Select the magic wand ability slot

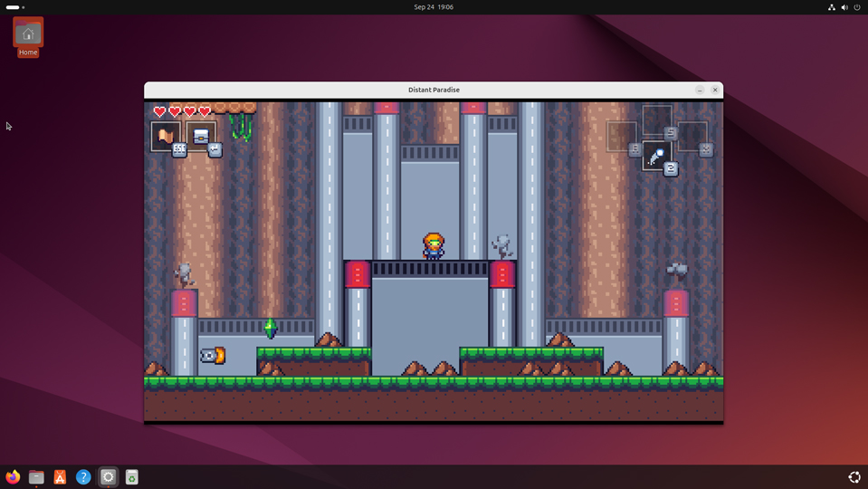coord(656,156)
